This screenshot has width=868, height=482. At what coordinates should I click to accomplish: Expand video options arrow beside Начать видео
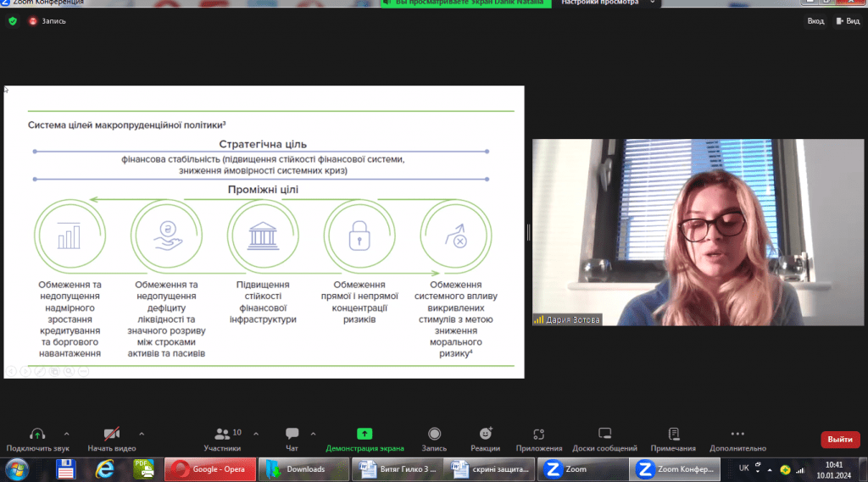[x=142, y=433]
